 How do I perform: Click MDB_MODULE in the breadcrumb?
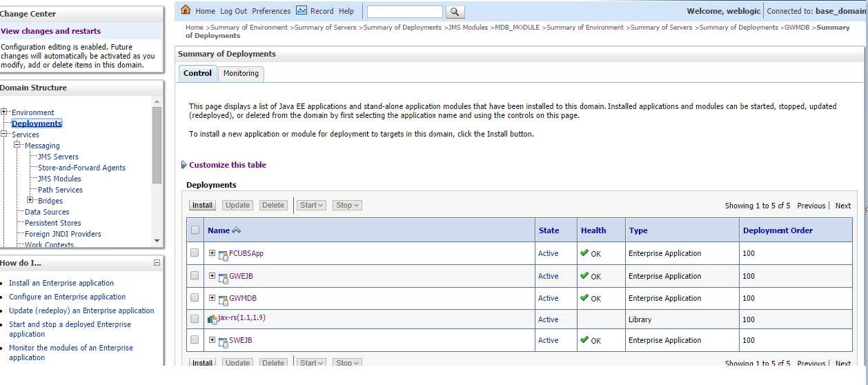click(x=517, y=28)
